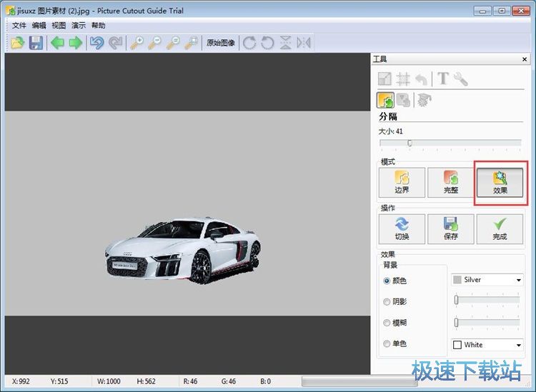
Task: Click the 边界 mode button
Action: coord(402,183)
